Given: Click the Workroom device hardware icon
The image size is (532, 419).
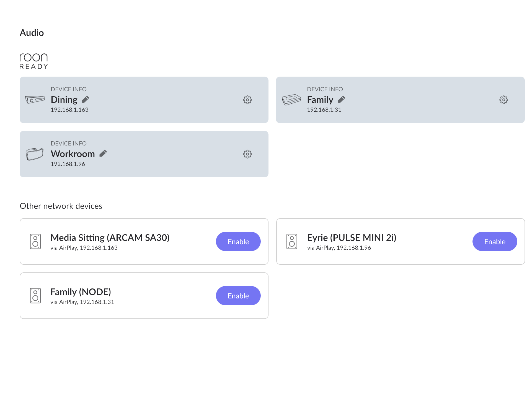Looking at the screenshot, I should (x=35, y=154).
